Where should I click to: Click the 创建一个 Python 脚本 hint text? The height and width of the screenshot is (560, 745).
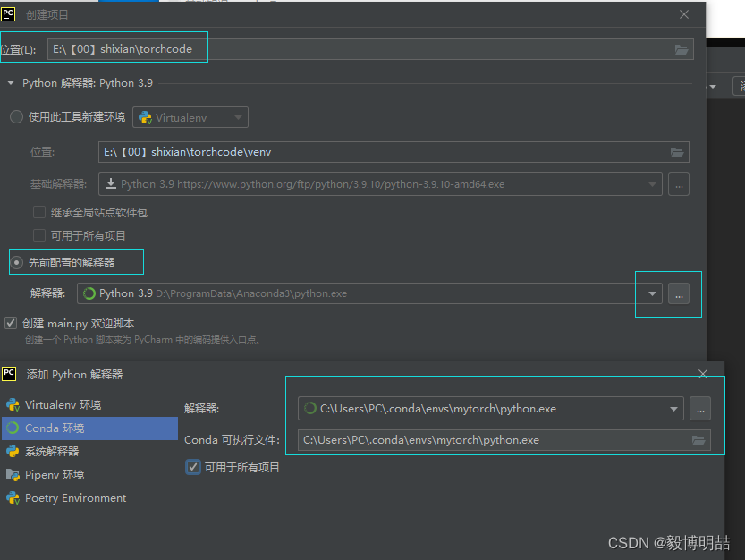coord(142,340)
